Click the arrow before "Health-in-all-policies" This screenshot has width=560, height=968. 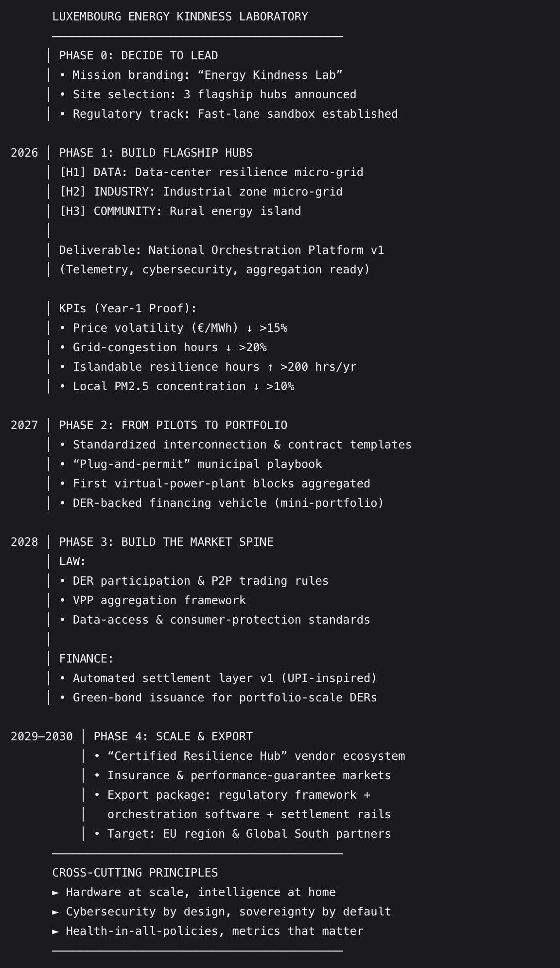tap(56, 931)
